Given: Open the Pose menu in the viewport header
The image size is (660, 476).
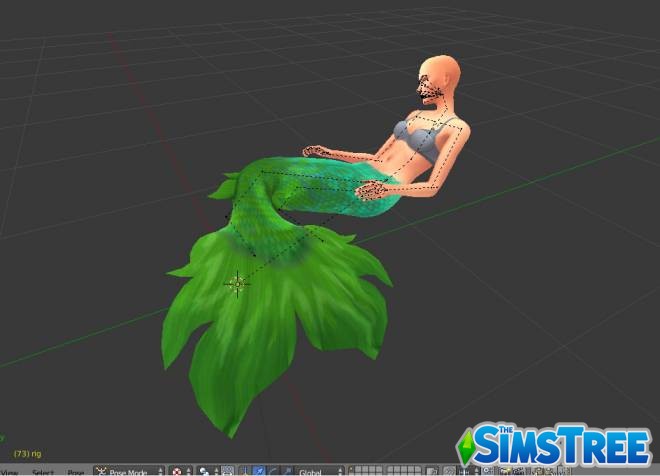Looking at the screenshot, I should click(76, 471).
